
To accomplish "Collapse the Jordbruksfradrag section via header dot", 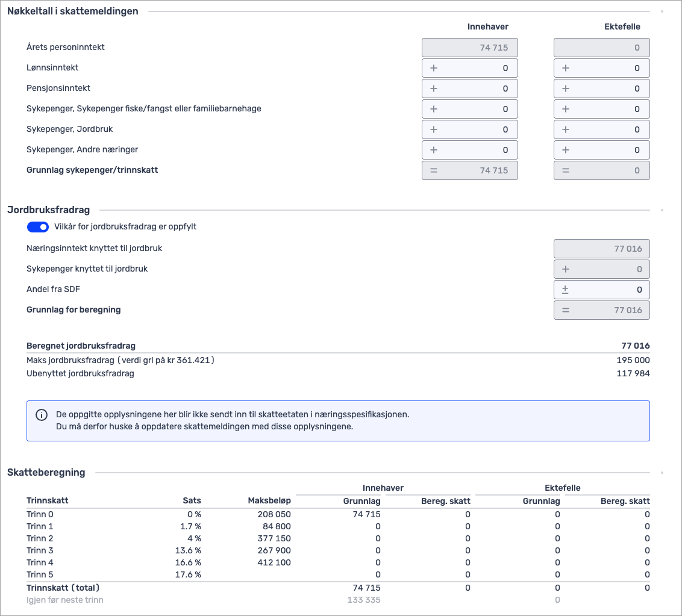I will pyautogui.click(x=662, y=210).
